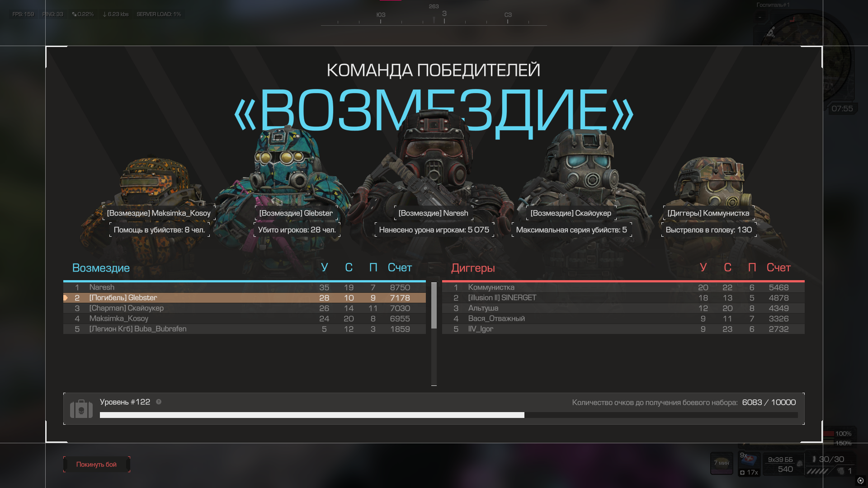This screenshot has height=488, width=868.
Task: Click the П column header of Возмездие
Action: coord(373,267)
